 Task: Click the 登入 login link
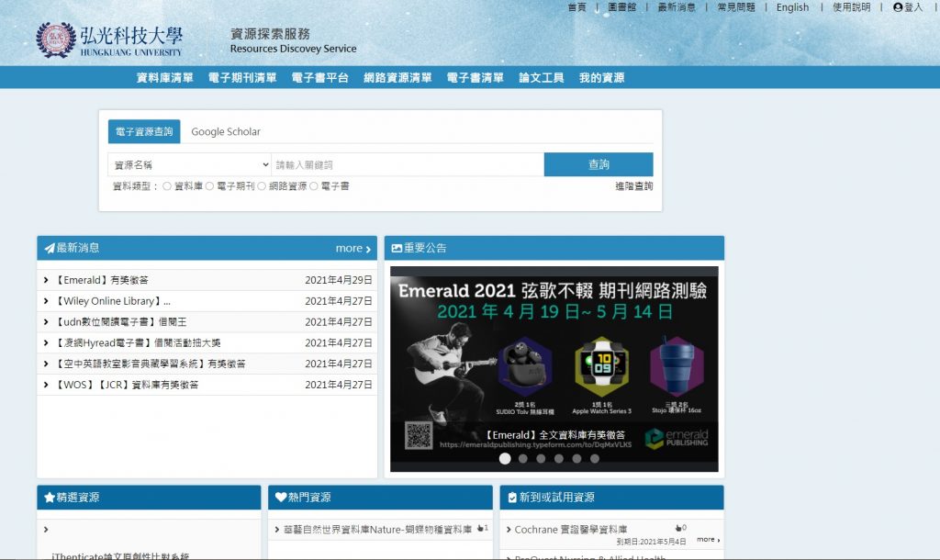click(913, 7)
